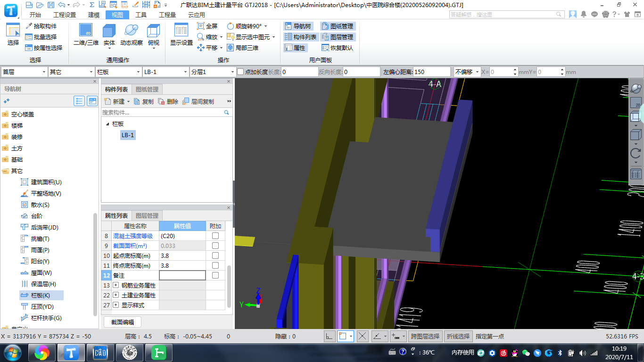Expand the 显示样式 property group
This screenshot has height=362, width=644.
[x=116, y=305]
